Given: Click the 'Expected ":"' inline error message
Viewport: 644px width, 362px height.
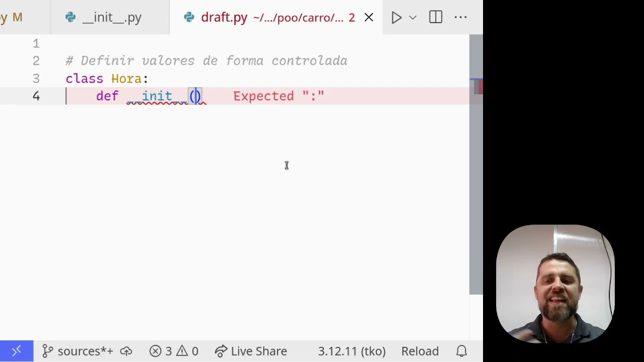Looking at the screenshot, I should click(x=279, y=96).
